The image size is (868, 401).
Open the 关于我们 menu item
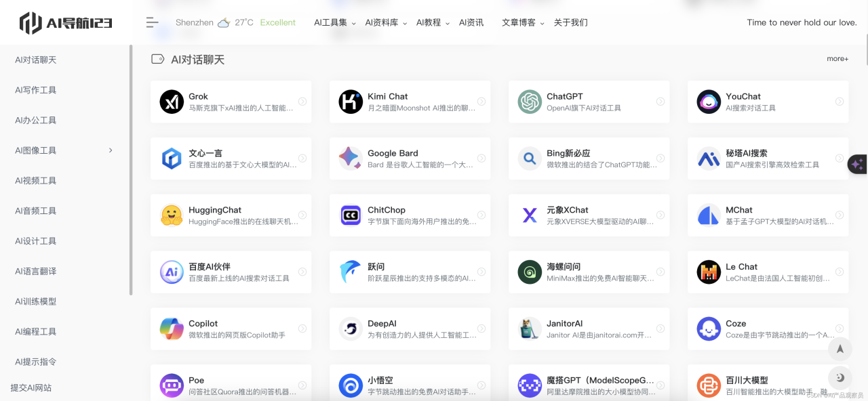click(x=571, y=22)
